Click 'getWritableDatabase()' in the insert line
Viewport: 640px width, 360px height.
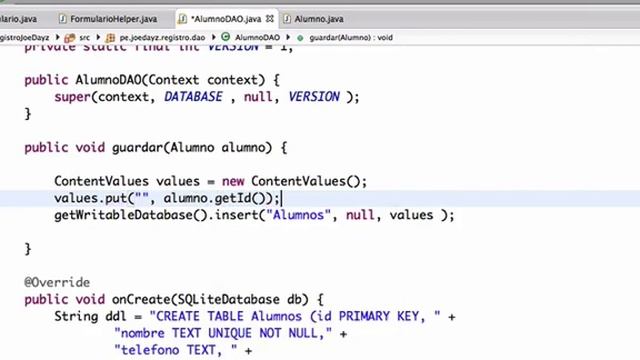coord(131,215)
